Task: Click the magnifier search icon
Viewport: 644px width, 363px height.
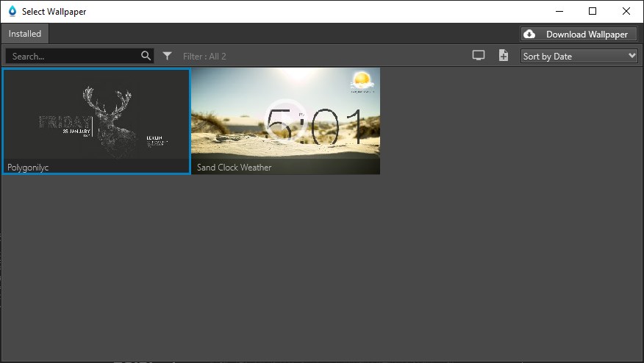Action: [146, 56]
